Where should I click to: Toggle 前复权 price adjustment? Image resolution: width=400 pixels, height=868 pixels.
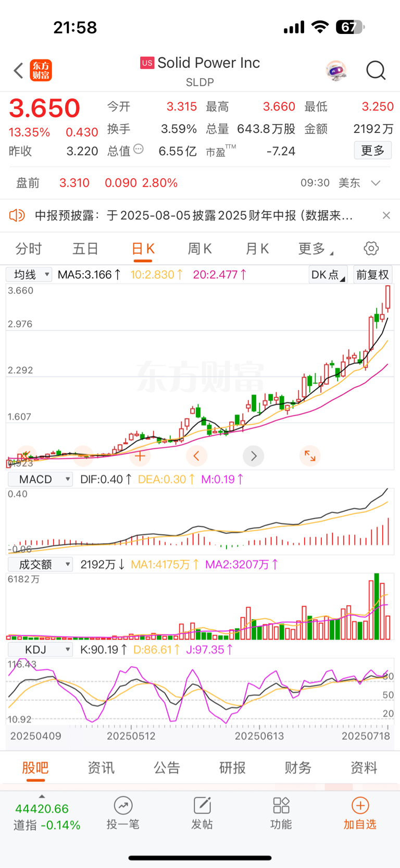[372, 275]
